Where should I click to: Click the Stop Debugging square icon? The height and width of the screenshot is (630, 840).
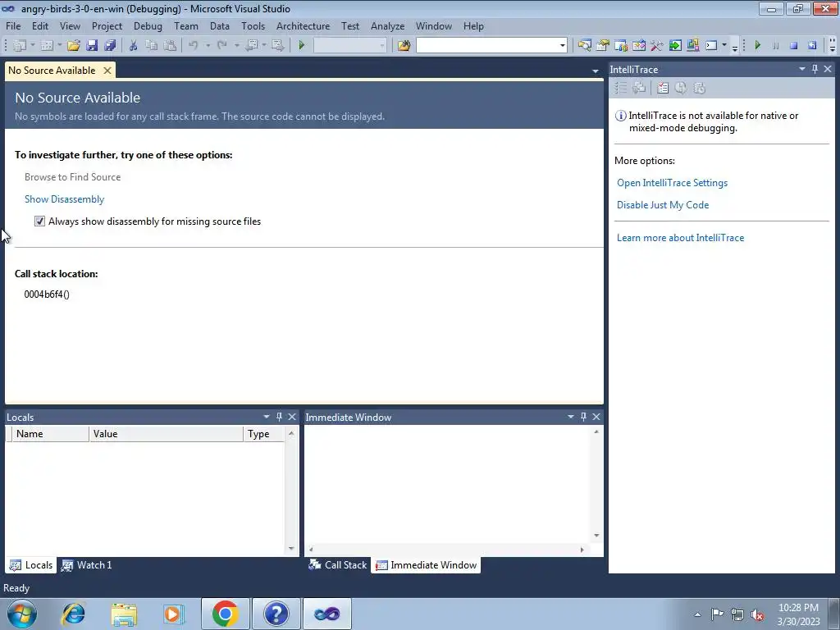click(x=794, y=46)
